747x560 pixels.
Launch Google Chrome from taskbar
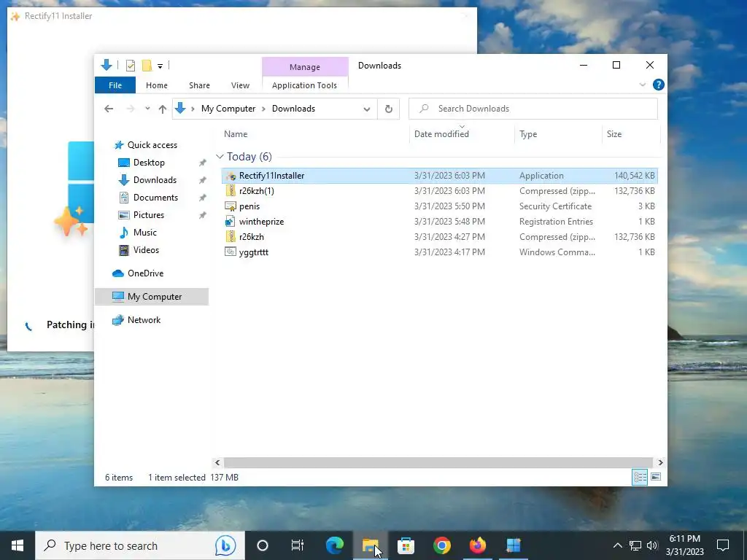tap(441, 545)
